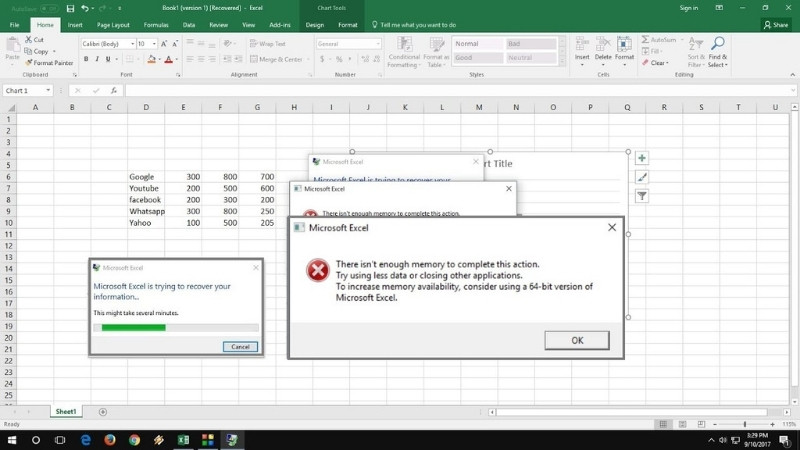800x450 pixels.
Task: Click the Insert cells icon
Action: [x=582, y=44]
